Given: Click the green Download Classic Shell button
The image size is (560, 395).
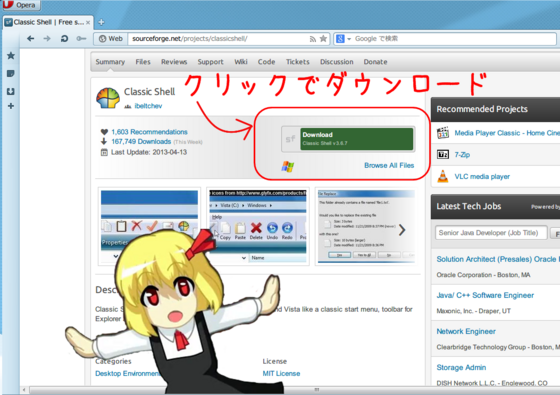Looking at the screenshot, I should coord(356,139).
